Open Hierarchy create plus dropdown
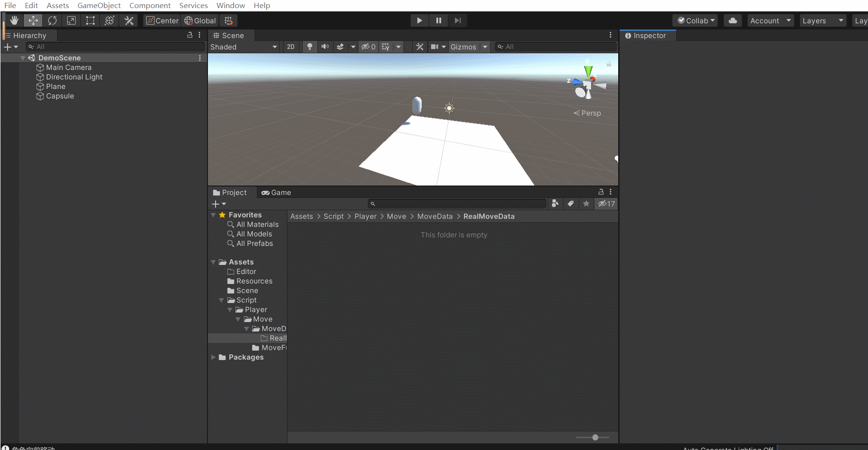The height and width of the screenshot is (450, 868). pos(11,47)
